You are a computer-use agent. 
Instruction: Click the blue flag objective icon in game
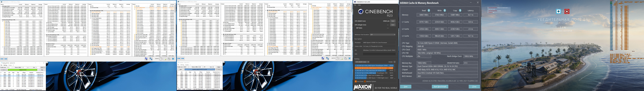[x=559, y=11]
